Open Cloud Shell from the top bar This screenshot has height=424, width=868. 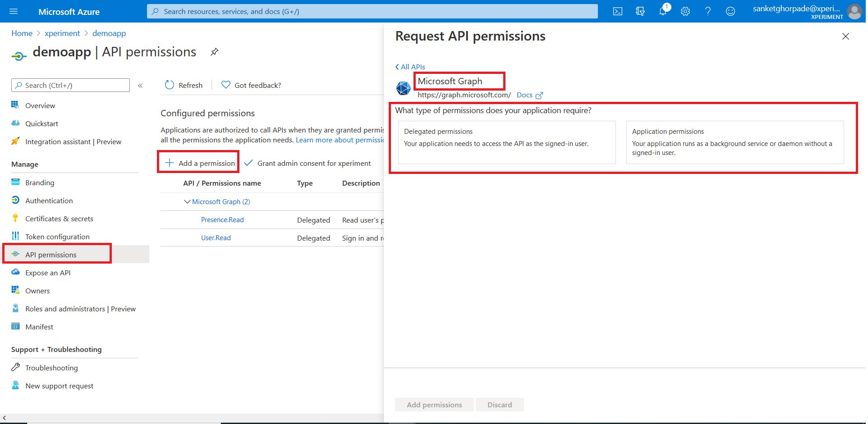(618, 12)
